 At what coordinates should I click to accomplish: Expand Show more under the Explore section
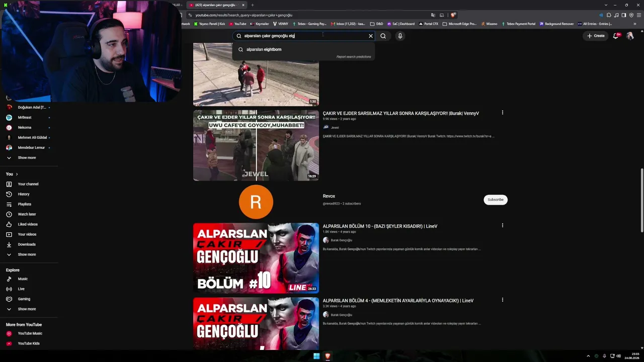[x=27, y=309]
